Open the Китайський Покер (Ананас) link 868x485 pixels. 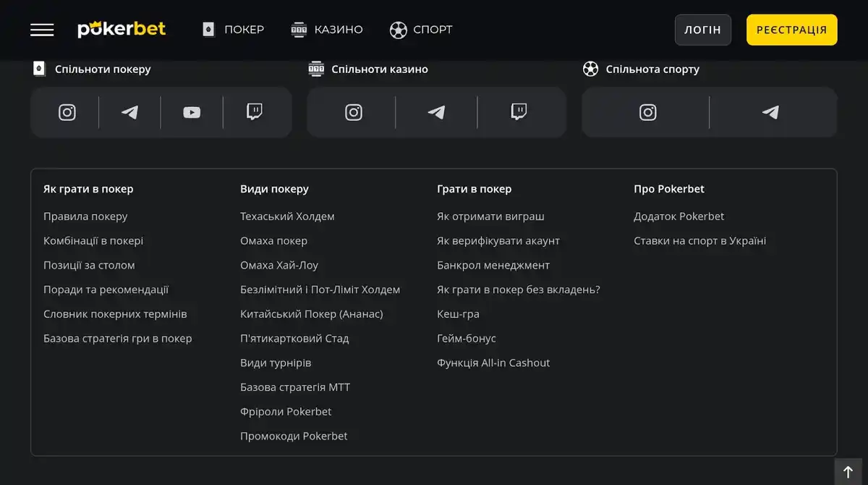[312, 314]
